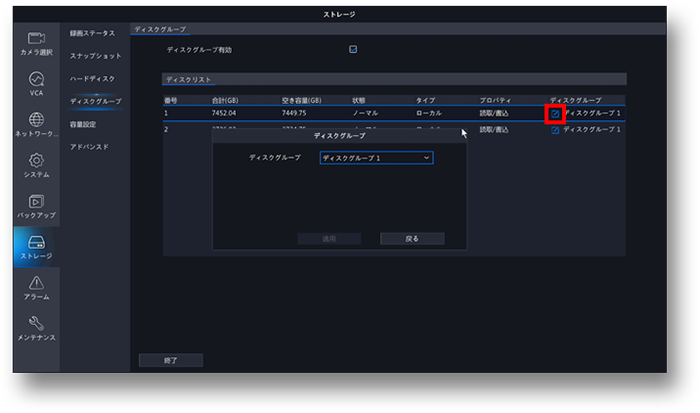
Task: Go to ネットワーク network settings
Action: coord(36,124)
